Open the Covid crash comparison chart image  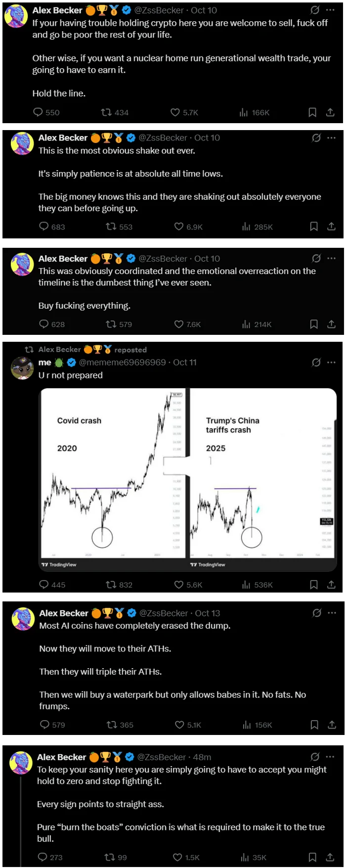coord(188,480)
